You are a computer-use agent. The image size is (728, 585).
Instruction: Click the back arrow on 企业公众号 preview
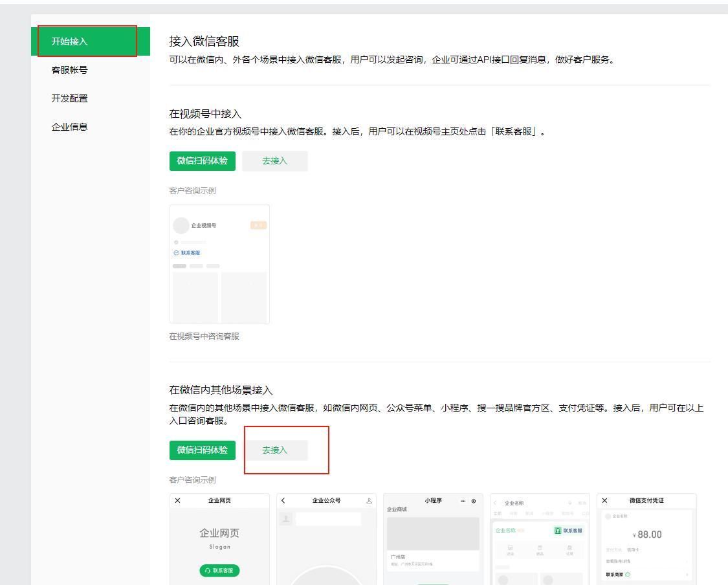point(282,501)
